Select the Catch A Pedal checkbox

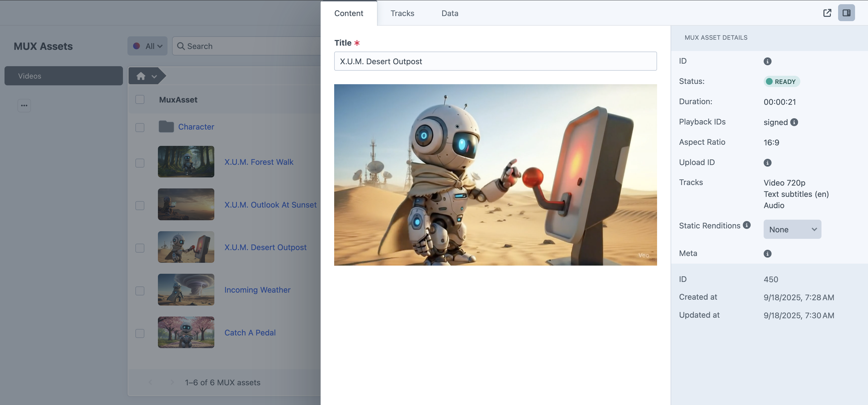point(140,333)
